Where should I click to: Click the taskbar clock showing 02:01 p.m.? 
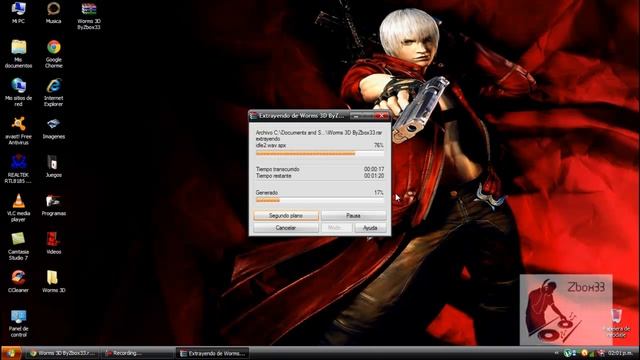[x=620, y=353]
